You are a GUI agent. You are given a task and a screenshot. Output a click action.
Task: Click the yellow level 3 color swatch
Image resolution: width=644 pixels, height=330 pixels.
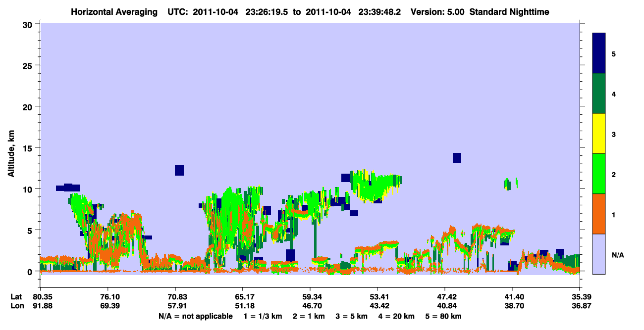(x=599, y=134)
